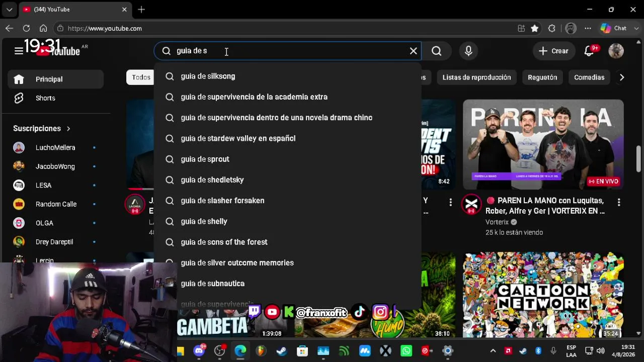Choose the suggestion "guia de subnautica"
644x362 pixels.
point(288,284)
